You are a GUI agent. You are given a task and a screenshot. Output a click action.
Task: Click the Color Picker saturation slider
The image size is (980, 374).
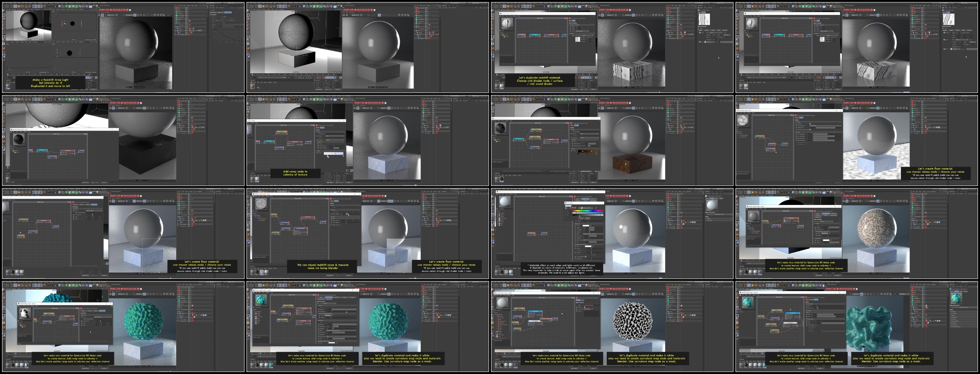[588, 213]
